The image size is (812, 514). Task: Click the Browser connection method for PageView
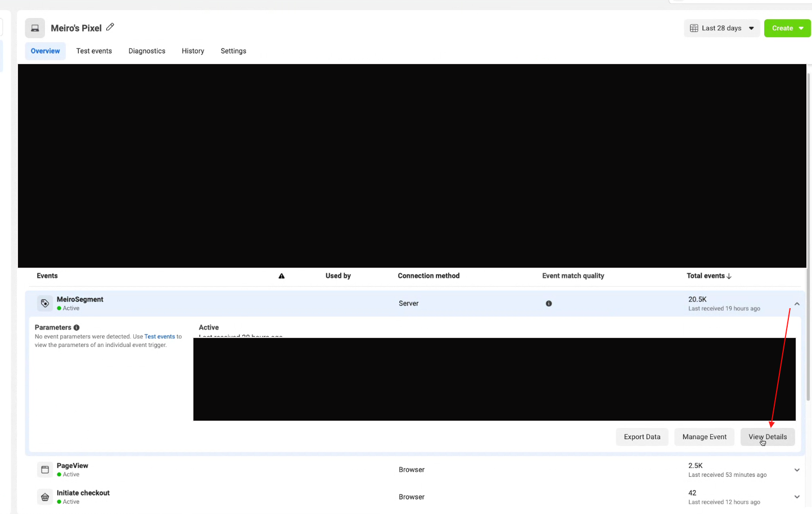click(x=412, y=470)
